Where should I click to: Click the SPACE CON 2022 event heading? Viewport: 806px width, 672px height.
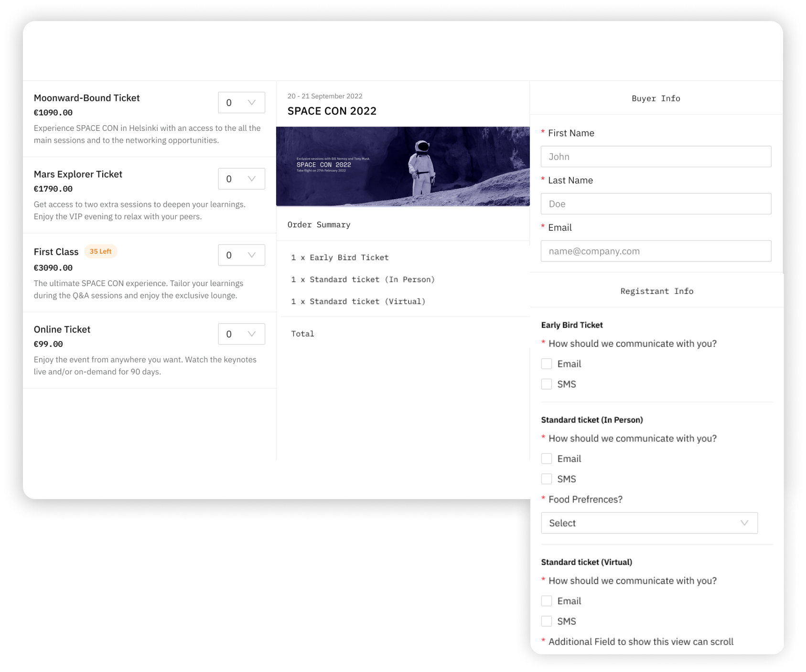(x=332, y=111)
